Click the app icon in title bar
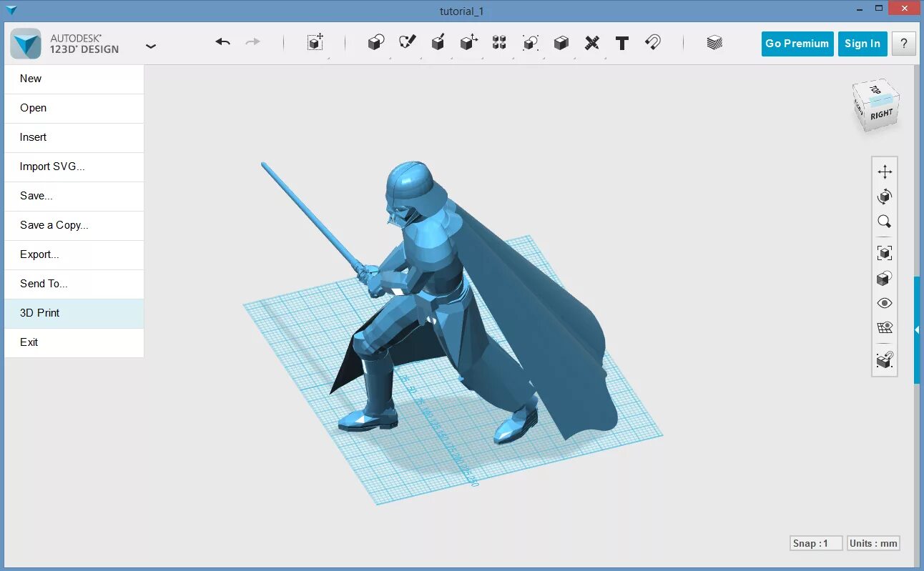Screen dimensions: 924x571 click(x=11, y=10)
